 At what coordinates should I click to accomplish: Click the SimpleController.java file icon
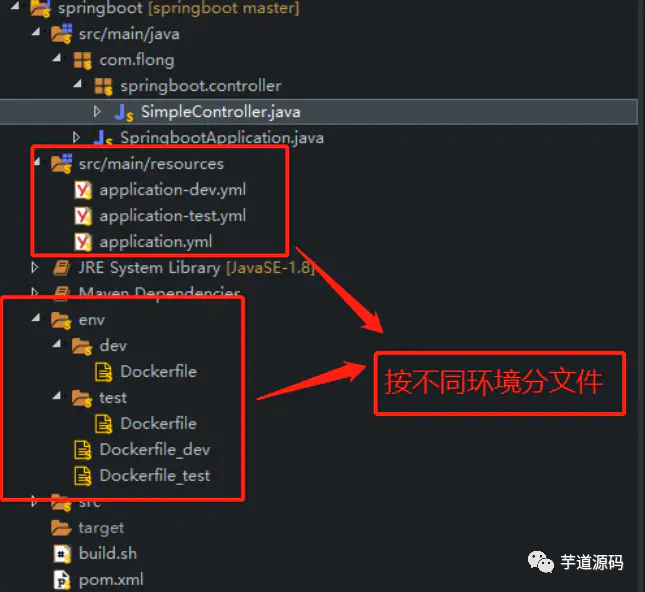(x=123, y=113)
